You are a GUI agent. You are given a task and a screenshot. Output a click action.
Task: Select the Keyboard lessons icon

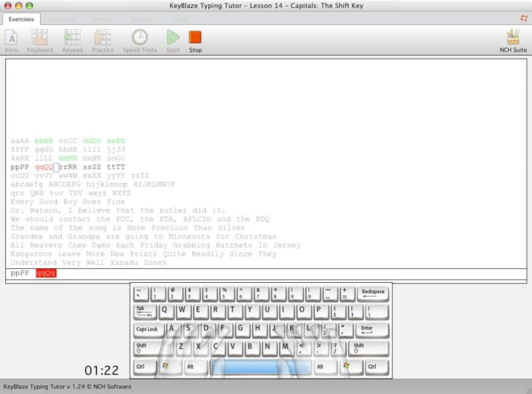[x=40, y=40]
